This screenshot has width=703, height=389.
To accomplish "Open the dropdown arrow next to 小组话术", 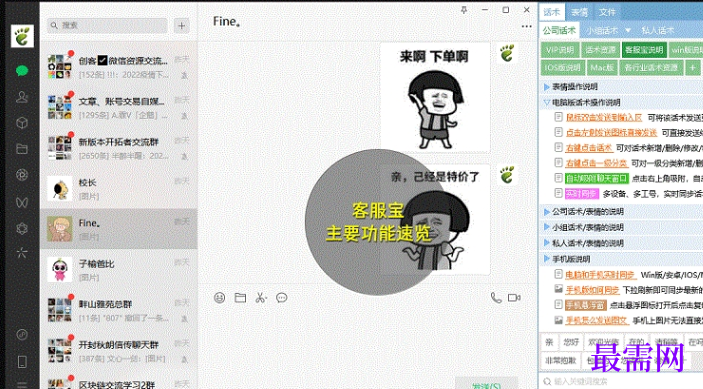I will [x=628, y=30].
